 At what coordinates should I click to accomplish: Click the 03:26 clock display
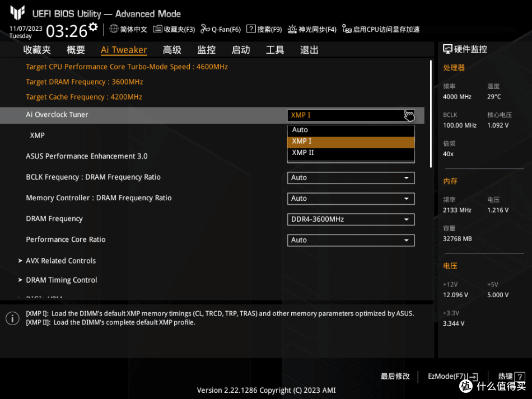pyautogui.click(x=67, y=31)
